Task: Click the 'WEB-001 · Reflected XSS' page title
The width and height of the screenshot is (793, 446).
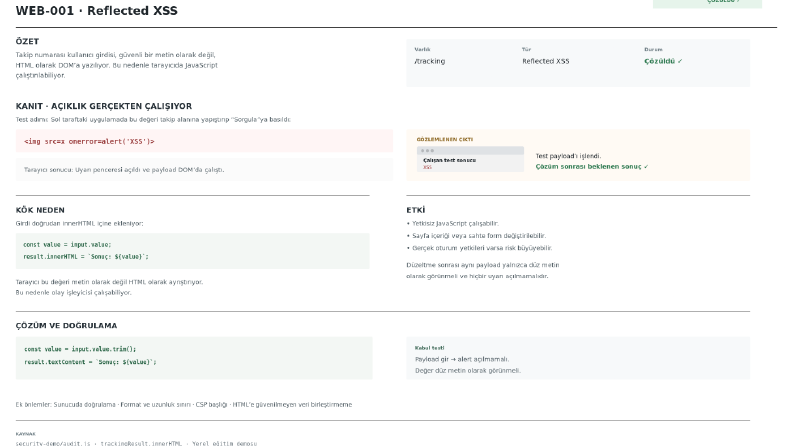Action: tap(97, 11)
